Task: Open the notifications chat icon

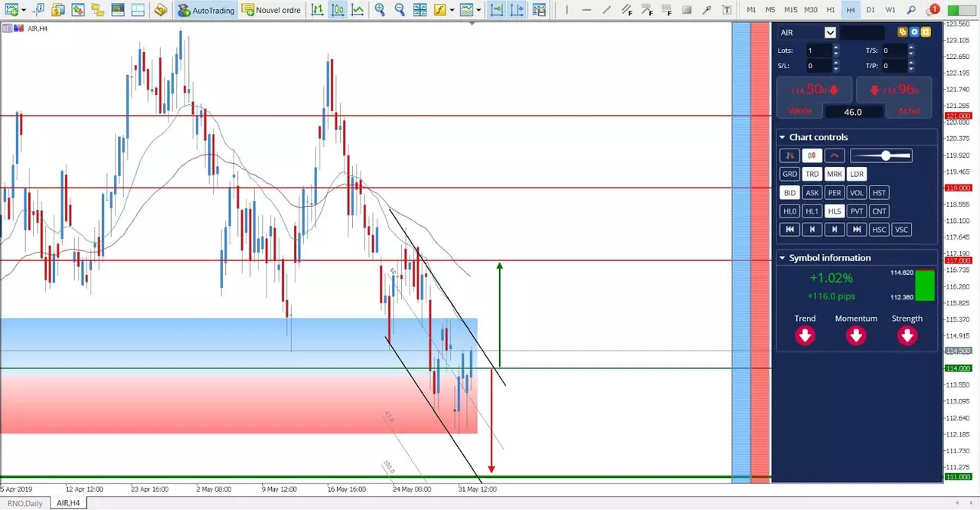Action: click(932, 10)
